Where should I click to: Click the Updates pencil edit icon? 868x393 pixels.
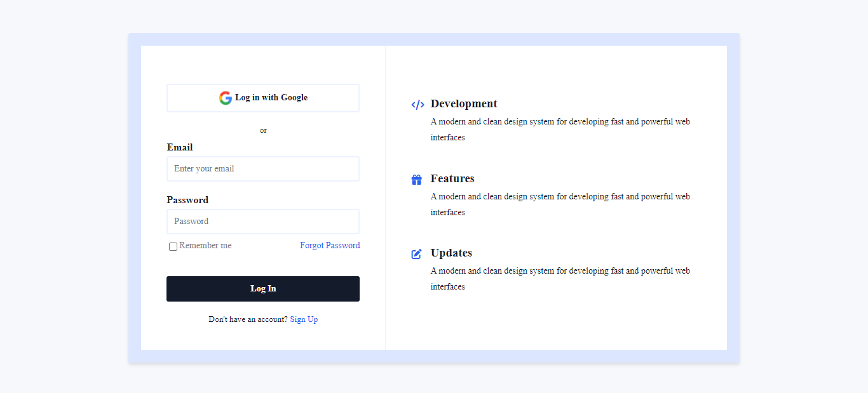[x=417, y=254]
